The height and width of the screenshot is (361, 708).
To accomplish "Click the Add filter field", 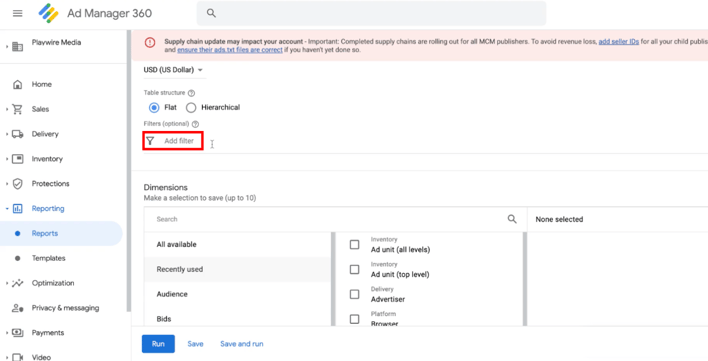I will click(x=173, y=141).
